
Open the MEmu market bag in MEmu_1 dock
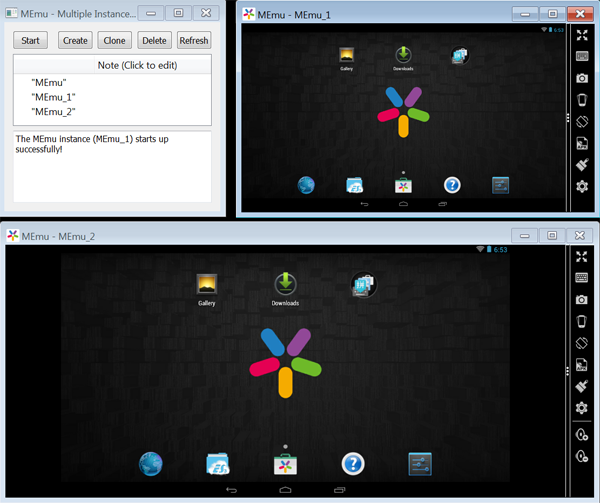point(403,186)
